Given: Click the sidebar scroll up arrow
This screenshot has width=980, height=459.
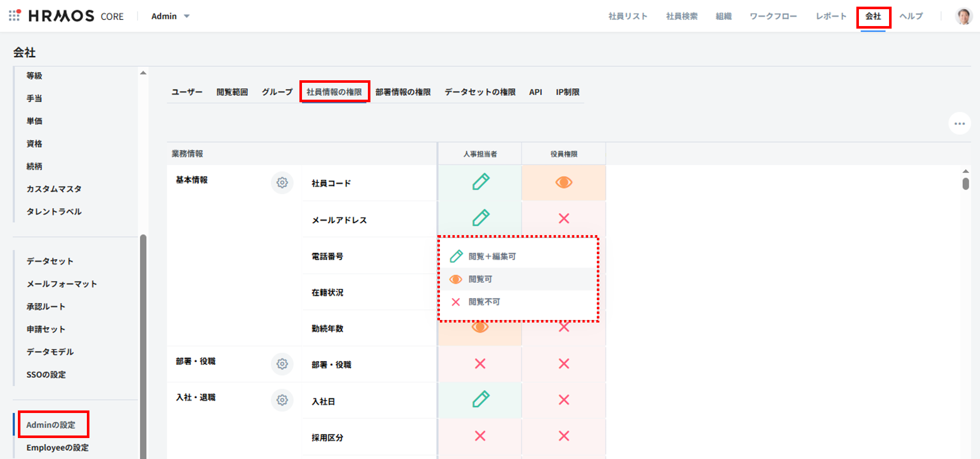Looking at the screenshot, I should (x=143, y=73).
